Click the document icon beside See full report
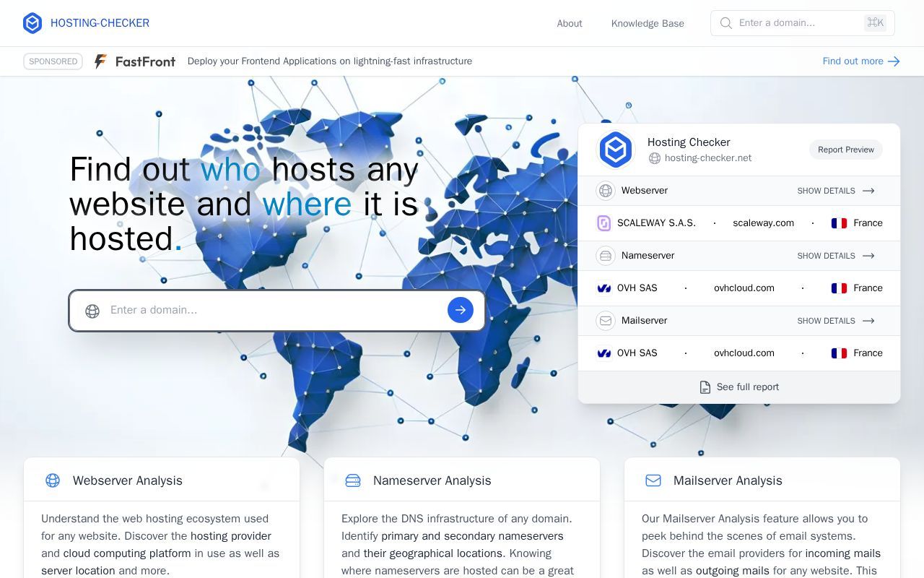The height and width of the screenshot is (578, 924). [705, 387]
